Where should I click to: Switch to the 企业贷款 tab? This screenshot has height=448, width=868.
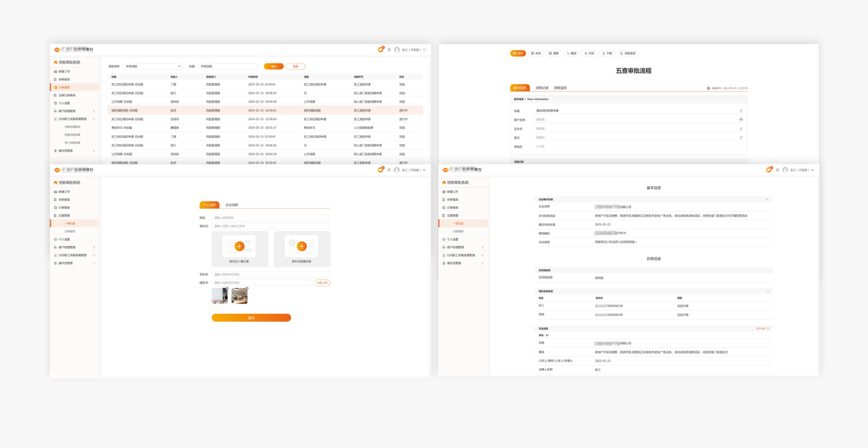point(231,205)
